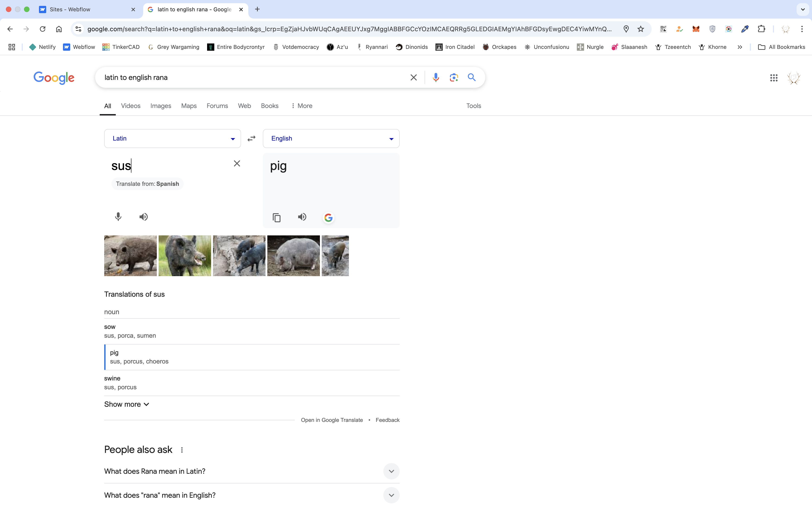Start voice input for translation source
812x507 pixels.
(x=118, y=217)
